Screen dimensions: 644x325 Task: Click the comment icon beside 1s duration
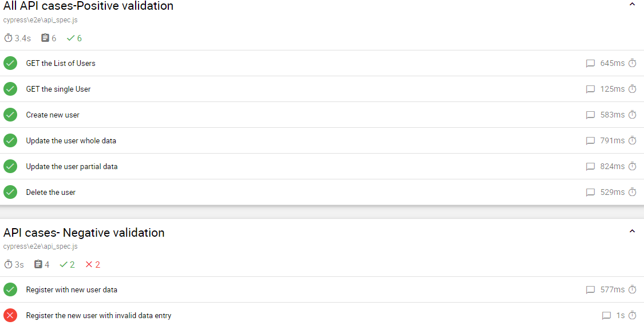point(606,316)
